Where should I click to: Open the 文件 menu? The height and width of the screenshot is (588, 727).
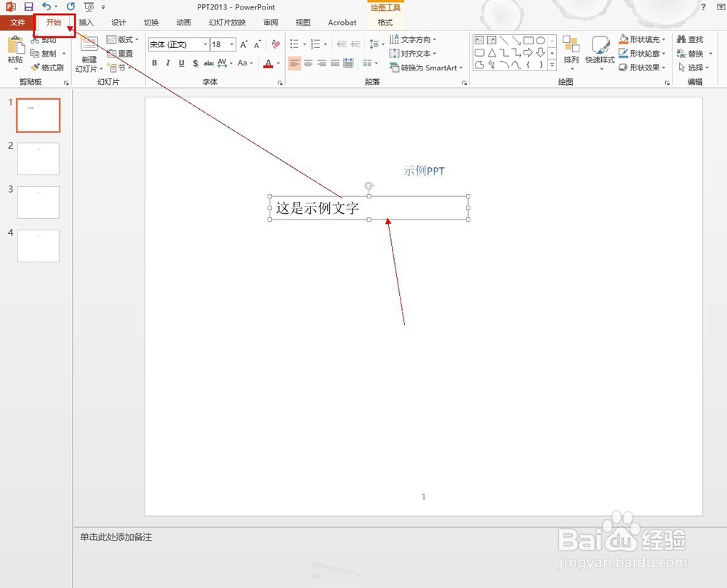pyautogui.click(x=17, y=22)
